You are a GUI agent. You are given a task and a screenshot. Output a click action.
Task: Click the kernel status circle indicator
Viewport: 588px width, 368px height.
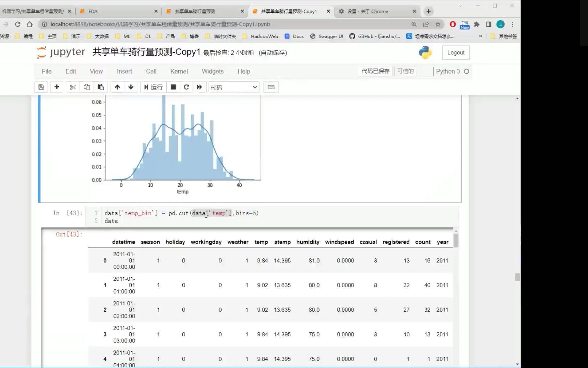pos(467,71)
